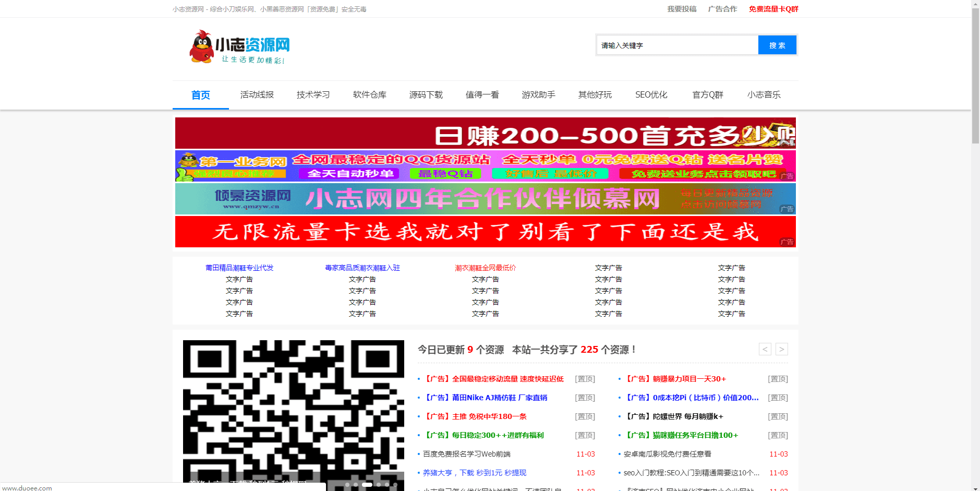This screenshot has height=491, width=980.
Task: Open the 莆田精品潮鞋专业代发 text ad
Action: [239, 267]
